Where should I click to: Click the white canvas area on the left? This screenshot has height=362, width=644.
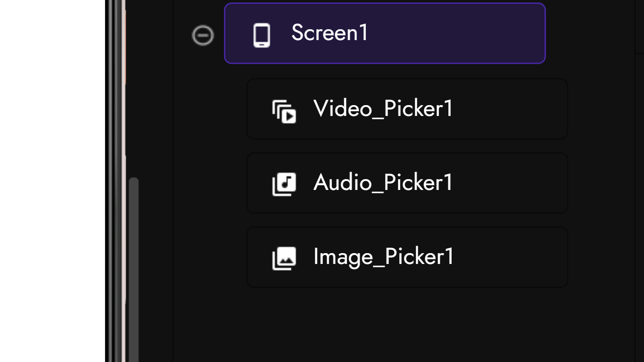pos(52,181)
